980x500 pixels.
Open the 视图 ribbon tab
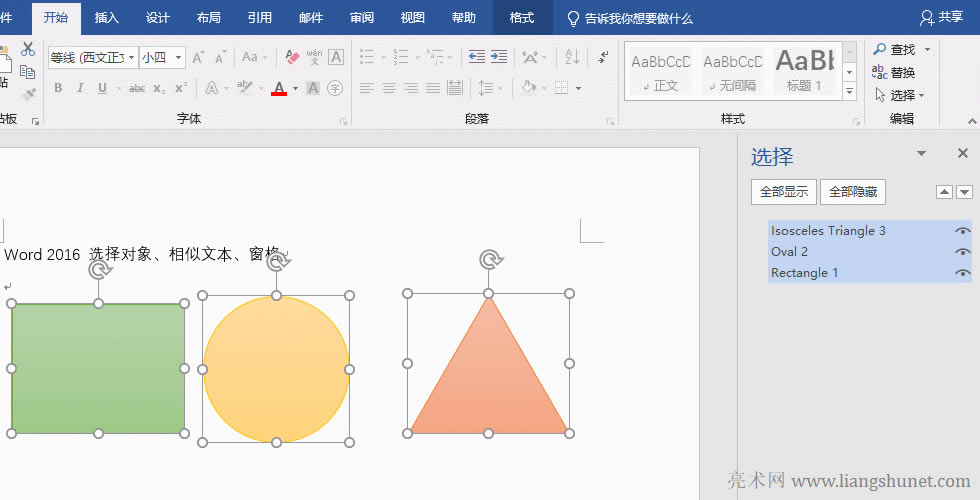pos(412,17)
